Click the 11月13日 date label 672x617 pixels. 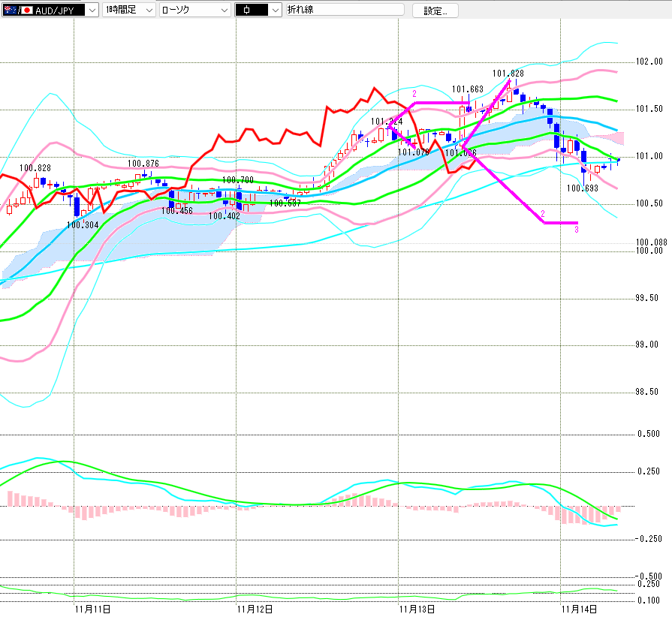(x=417, y=608)
